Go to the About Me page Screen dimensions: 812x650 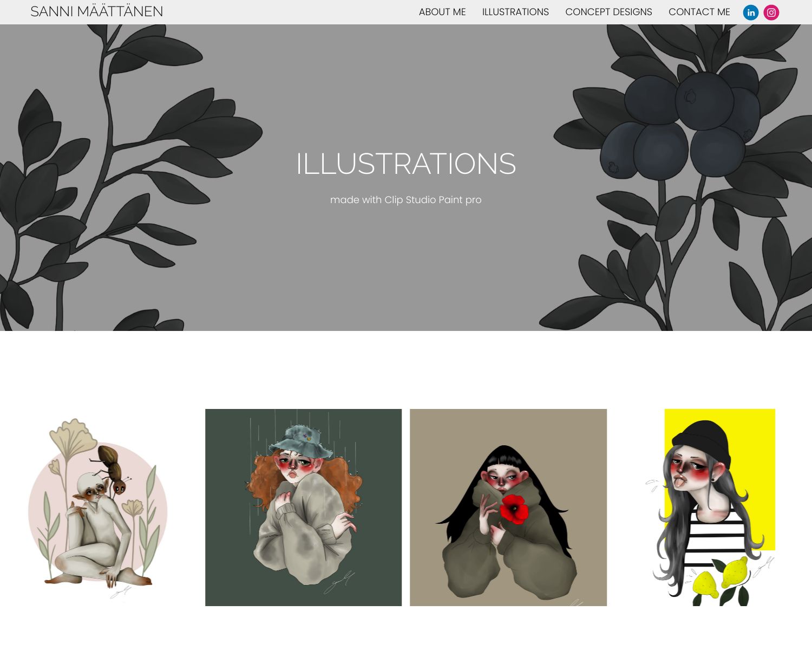[442, 12]
